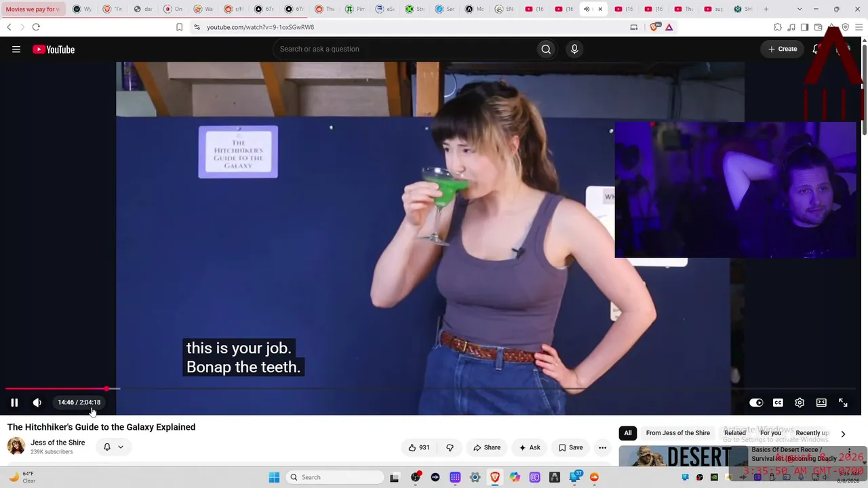Open video player settings gear
Screen dimensions: 868x488
tap(800, 403)
